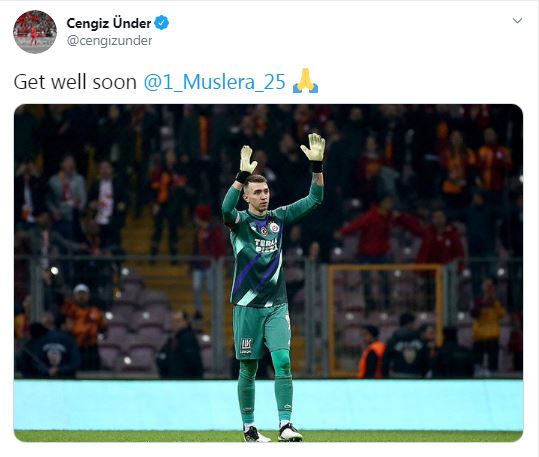Click the goalkeeper's left glove

click(x=313, y=147)
